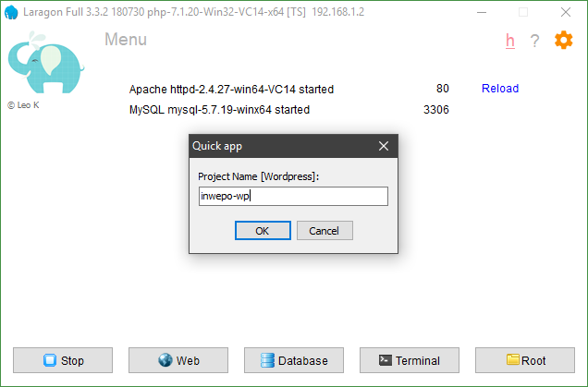Open the Database button
The image size is (588, 387).
coord(293,360)
